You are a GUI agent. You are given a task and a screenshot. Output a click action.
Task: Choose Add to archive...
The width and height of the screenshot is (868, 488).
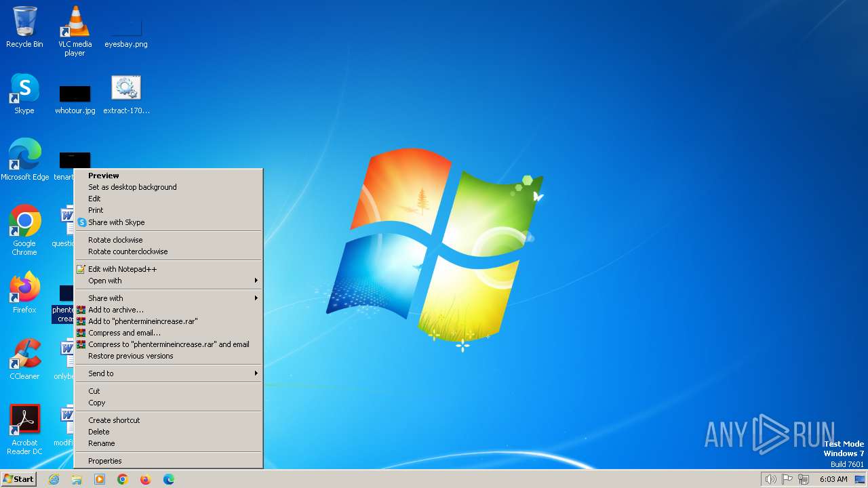point(168,310)
